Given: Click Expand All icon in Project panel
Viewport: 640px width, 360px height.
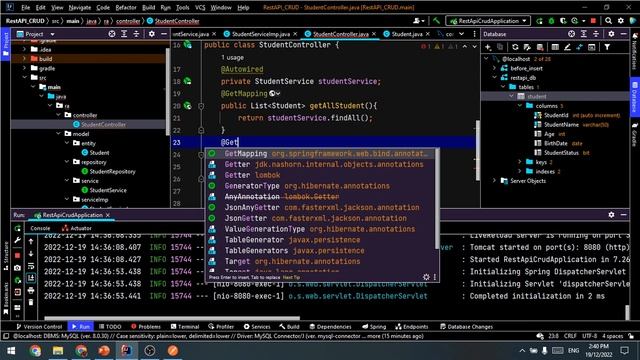Looking at the screenshot, I should pyautogui.click(x=124, y=34).
